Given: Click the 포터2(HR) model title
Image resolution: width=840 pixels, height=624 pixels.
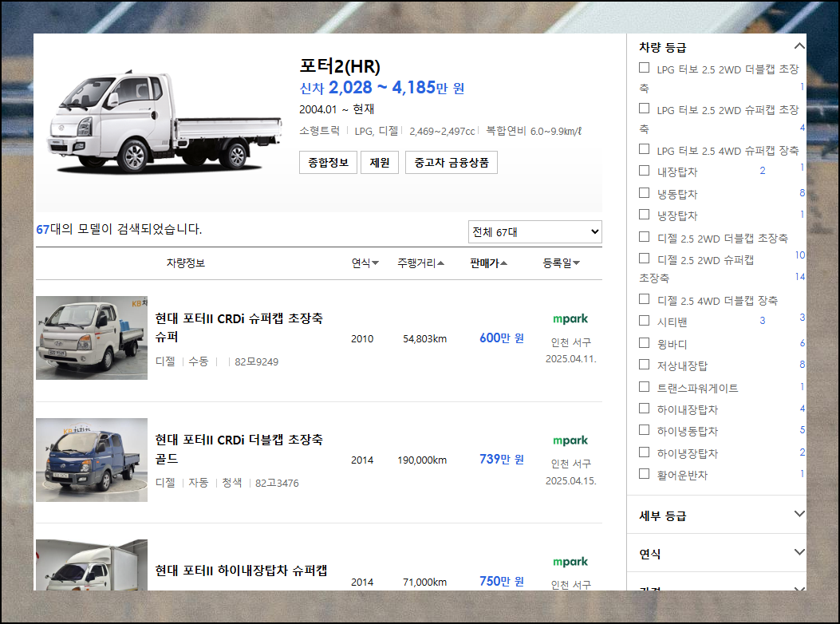Looking at the screenshot, I should click(340, 66).
